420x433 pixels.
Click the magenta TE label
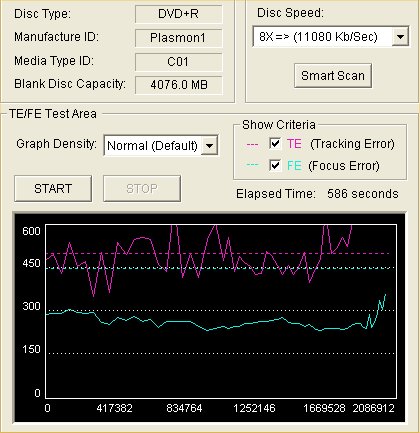[294, 144]
